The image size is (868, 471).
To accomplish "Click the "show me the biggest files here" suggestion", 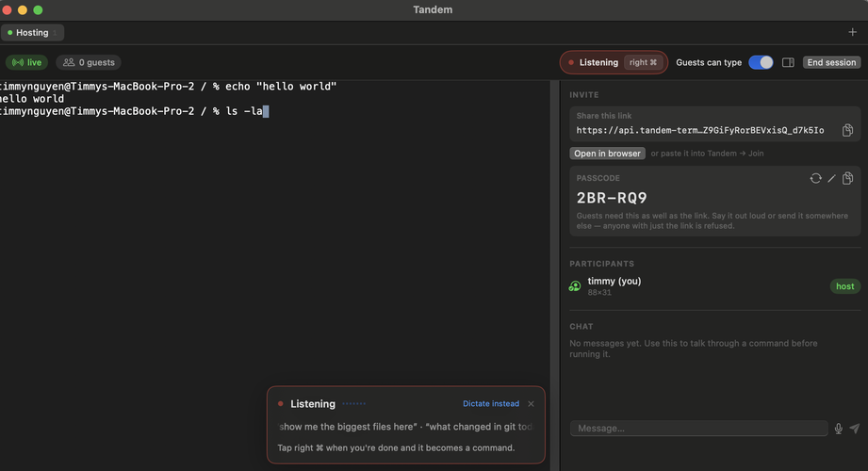I will pyautogui.click(x=348, y=427).
